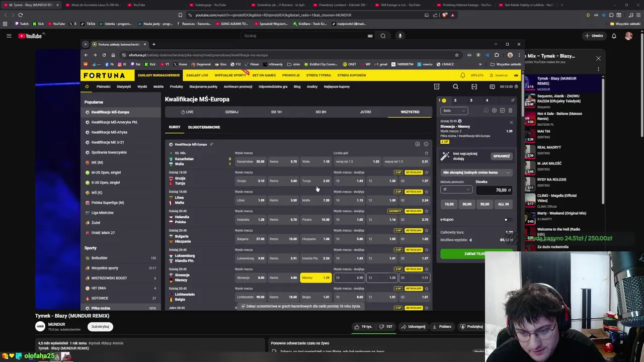This screenshot has width=644, height=362.
Task: Click Fortuna home icon in sub-navigation
Action: coord(87,86)
